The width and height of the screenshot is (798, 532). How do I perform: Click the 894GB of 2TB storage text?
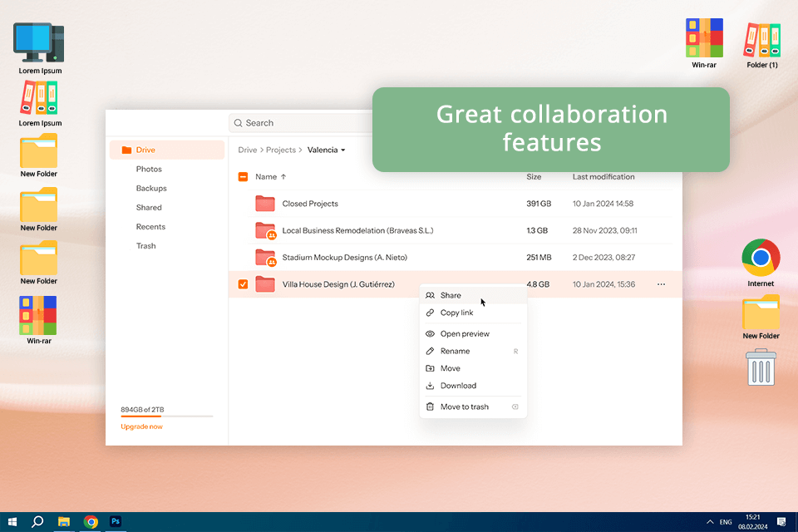click(142, 410)
